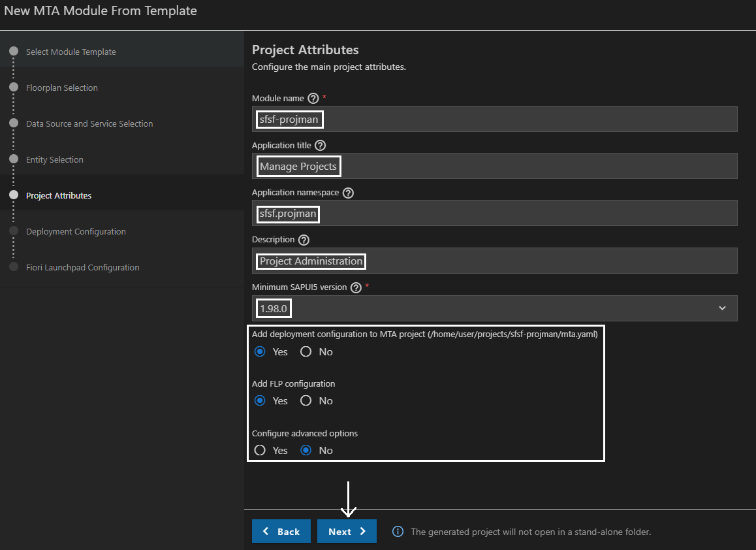Screen dimensions: 756x550
Task: Go to Entity Selection step
Action: [x=54, y=159]
